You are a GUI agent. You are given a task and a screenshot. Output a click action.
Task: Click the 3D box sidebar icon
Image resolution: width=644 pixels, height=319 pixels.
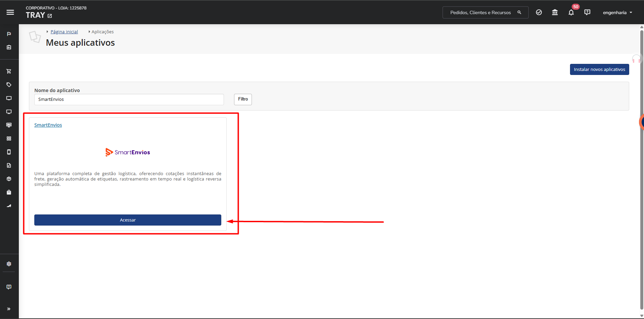point(9,179)
